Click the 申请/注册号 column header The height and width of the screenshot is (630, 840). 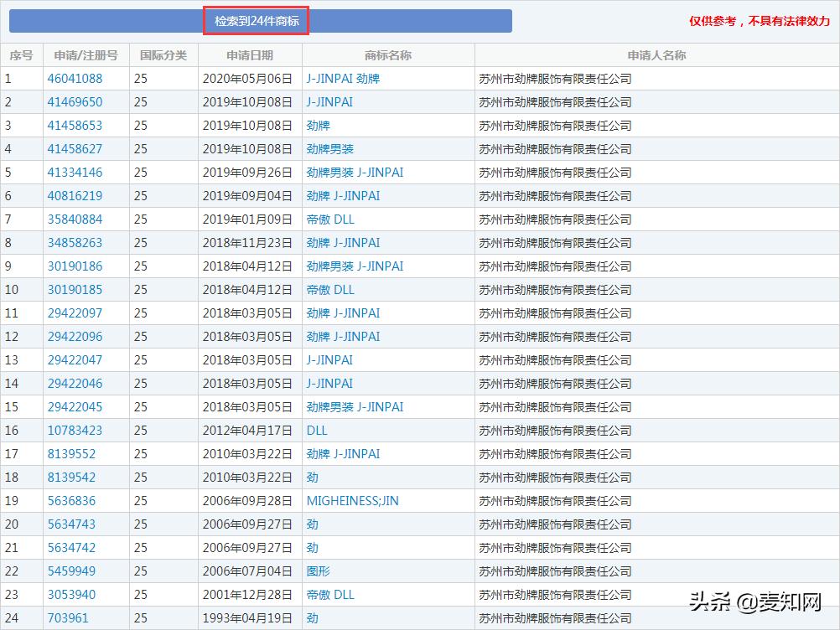point(86,55)
